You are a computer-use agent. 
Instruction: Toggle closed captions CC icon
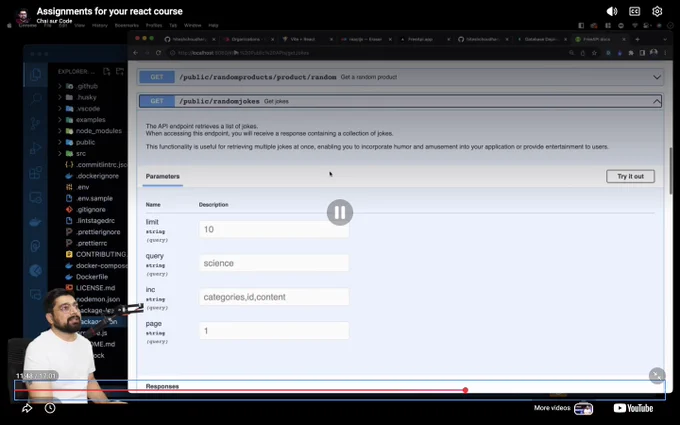tap(634, 11)
